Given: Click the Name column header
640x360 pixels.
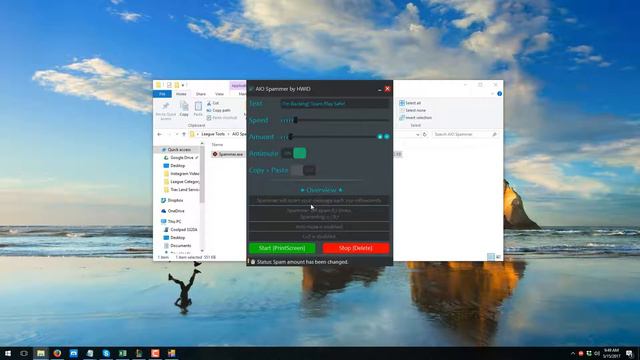Looking at the screenshot, I should [x=218, y=144].
